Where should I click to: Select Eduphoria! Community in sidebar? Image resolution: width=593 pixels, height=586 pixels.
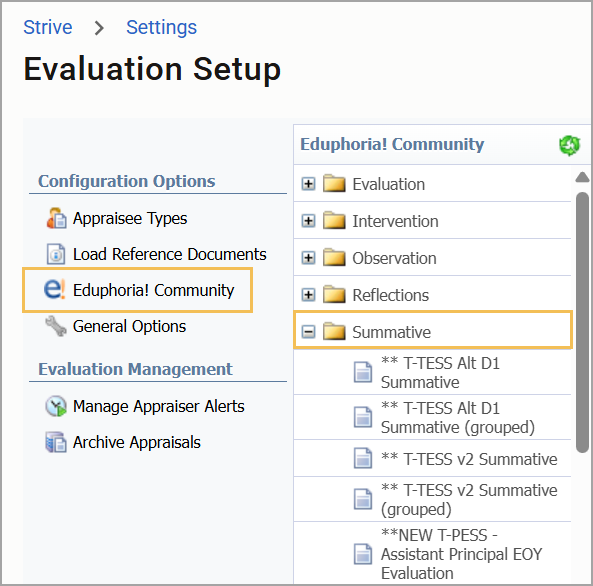pos(153,290)
